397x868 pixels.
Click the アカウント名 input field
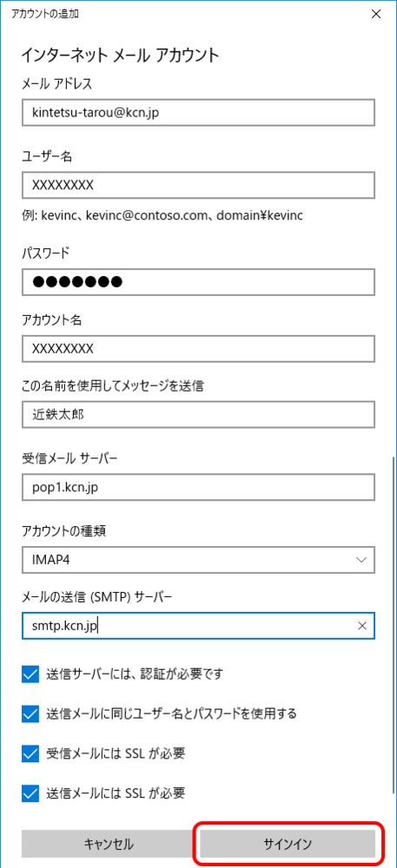198,349
